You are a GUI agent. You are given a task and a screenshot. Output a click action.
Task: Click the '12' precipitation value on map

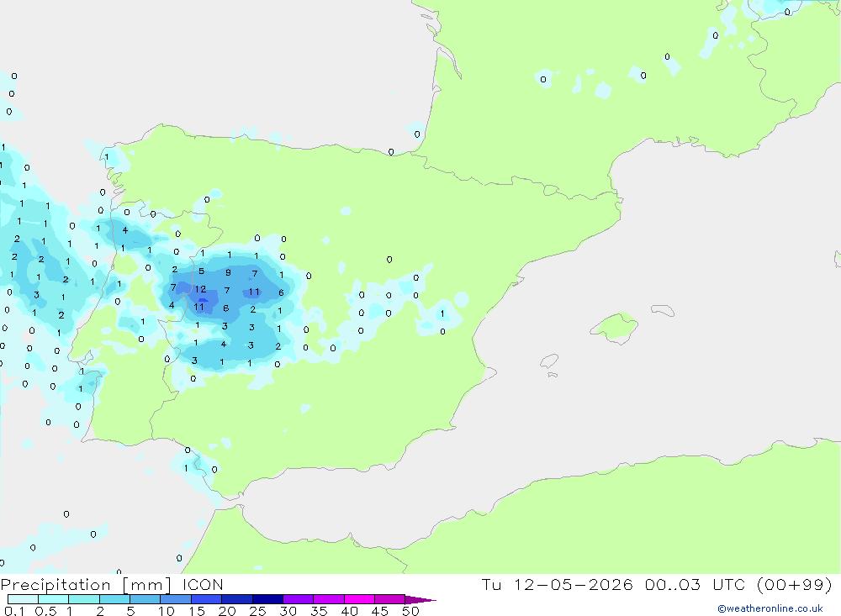(201, 289)
